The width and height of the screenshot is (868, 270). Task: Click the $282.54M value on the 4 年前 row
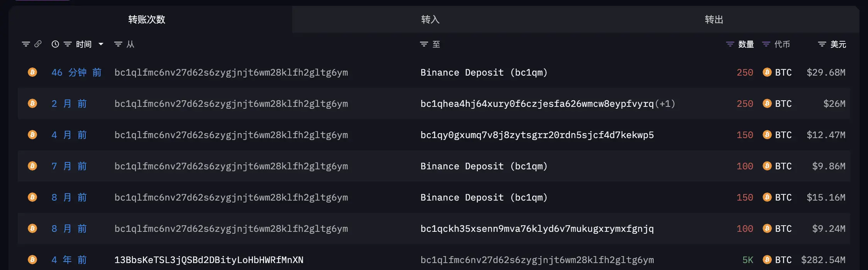click(x=823, y=260)
